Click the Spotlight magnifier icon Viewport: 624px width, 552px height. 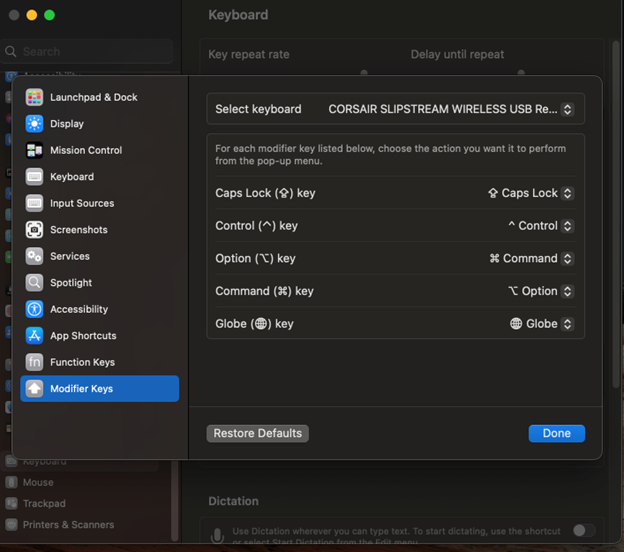click(x=34, y=283)
